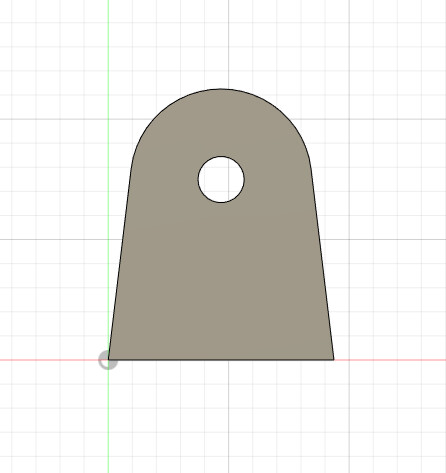Click inside the circular hole

tap(221, 179)
